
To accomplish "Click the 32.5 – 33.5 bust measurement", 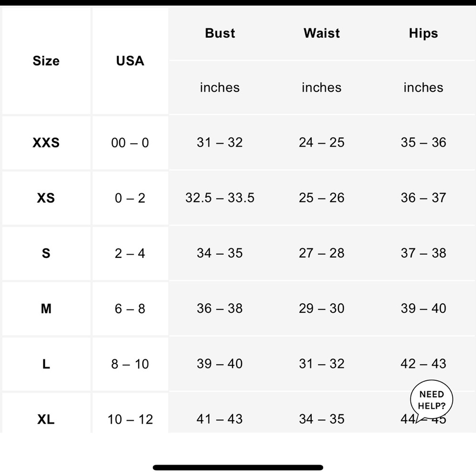I will click(x=220, y=198).
